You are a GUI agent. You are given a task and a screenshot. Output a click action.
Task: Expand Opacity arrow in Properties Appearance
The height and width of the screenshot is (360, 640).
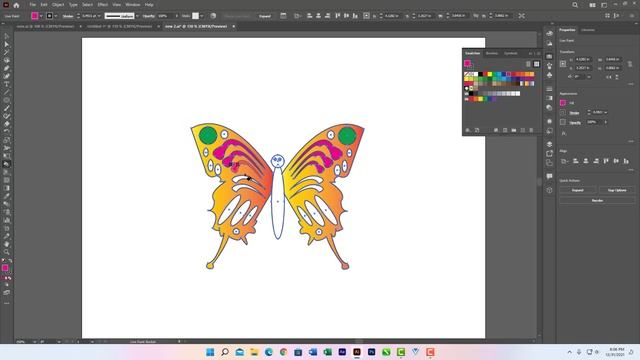click(606, 122)
